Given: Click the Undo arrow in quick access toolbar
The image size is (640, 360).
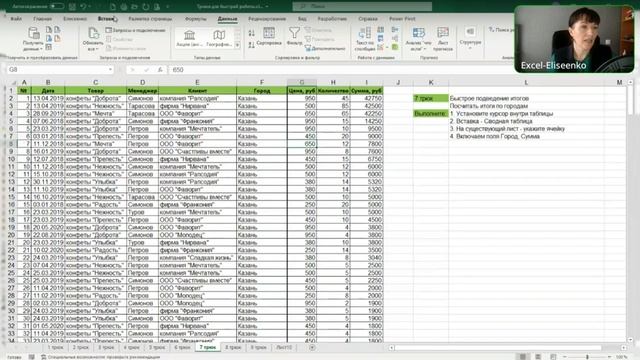Looking at the screenshot, I should coord(83,7).
